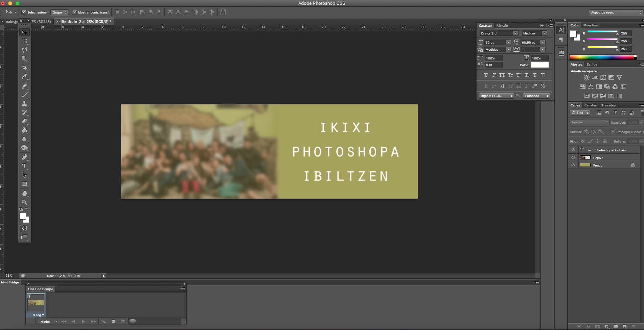Screen dimensions: 644x330
Task: Open the Enfocado anti-aliasing dropdown
Action: point(536,96)
